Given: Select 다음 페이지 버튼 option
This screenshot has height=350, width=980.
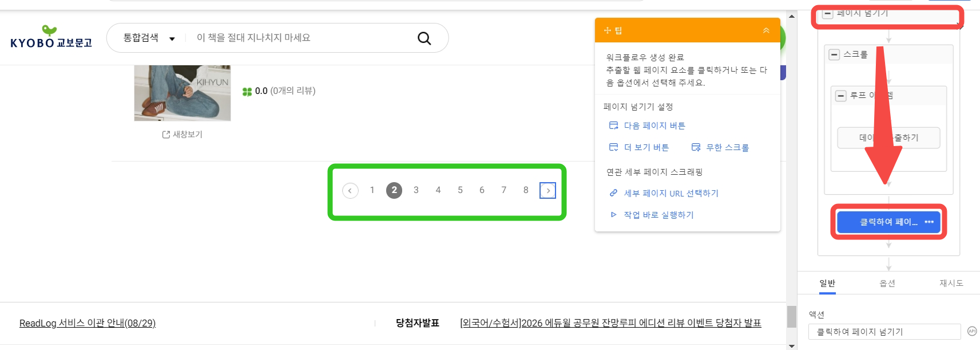Looking at the screenshot, I should click(654, 125).
